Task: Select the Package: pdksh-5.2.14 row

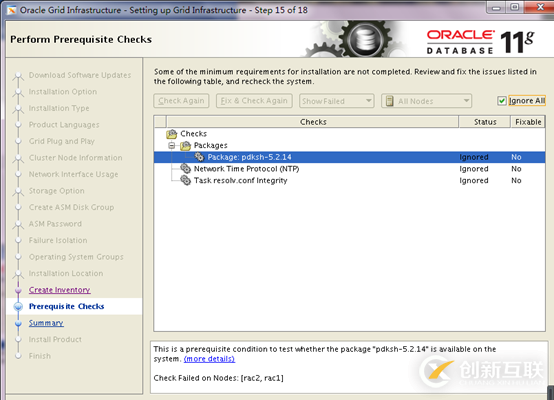Action: tap(349, 157)
